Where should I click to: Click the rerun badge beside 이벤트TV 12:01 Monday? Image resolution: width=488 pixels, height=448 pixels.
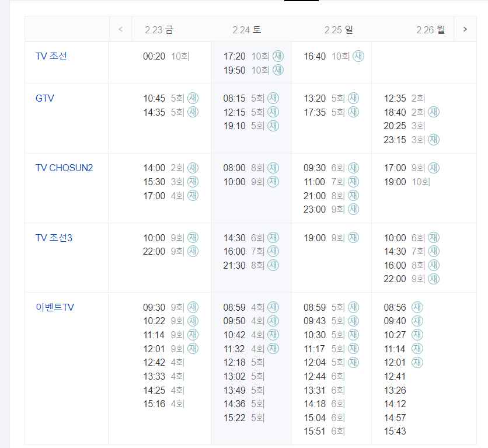tap(417, 362)
